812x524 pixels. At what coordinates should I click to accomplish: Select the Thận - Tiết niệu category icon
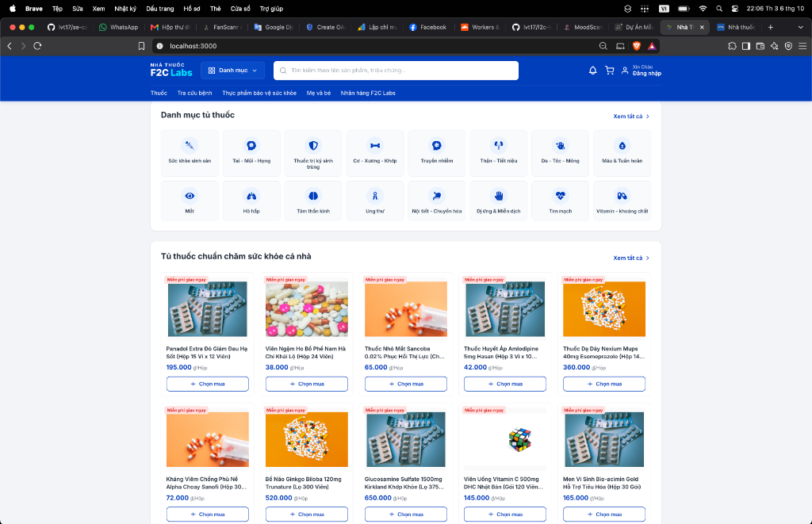point(499,146)
